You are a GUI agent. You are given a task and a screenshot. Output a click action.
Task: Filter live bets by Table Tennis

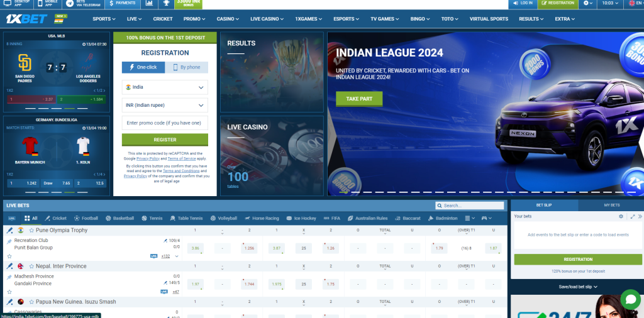coord(186,218)
